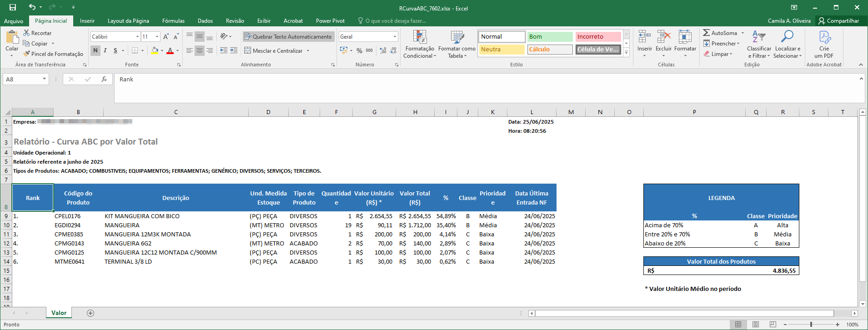Increase font size with larger A icon
868x330 pixels.
tap(166, 37)
